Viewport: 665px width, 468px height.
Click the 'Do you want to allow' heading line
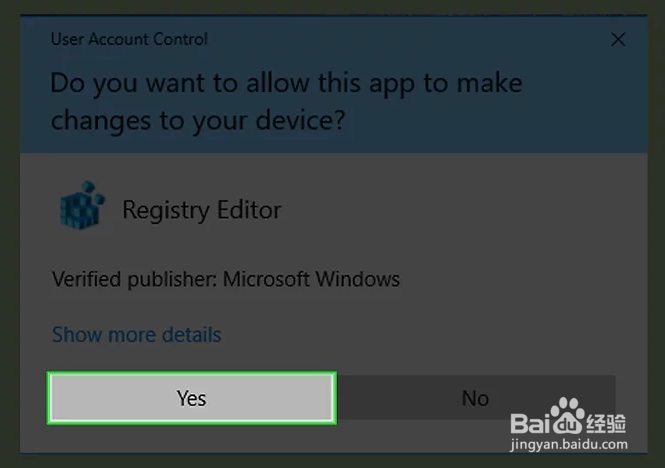coord(286,84)
